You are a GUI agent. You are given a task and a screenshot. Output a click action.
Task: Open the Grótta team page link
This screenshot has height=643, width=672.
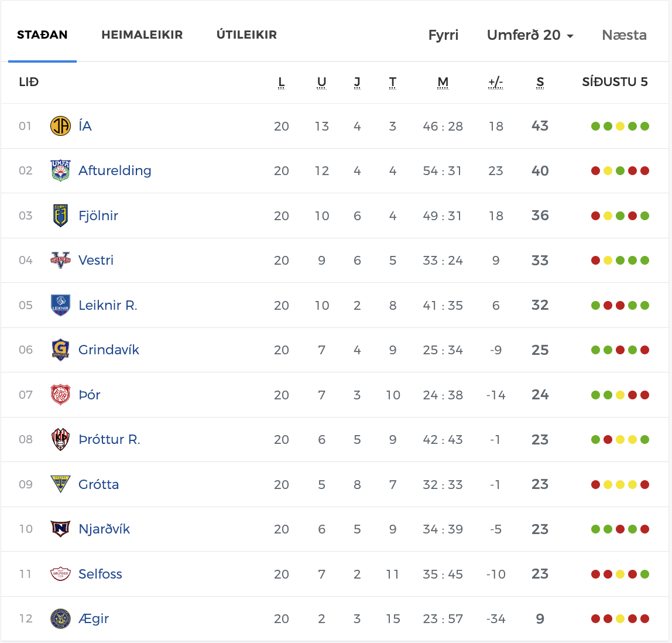[98, 484]
